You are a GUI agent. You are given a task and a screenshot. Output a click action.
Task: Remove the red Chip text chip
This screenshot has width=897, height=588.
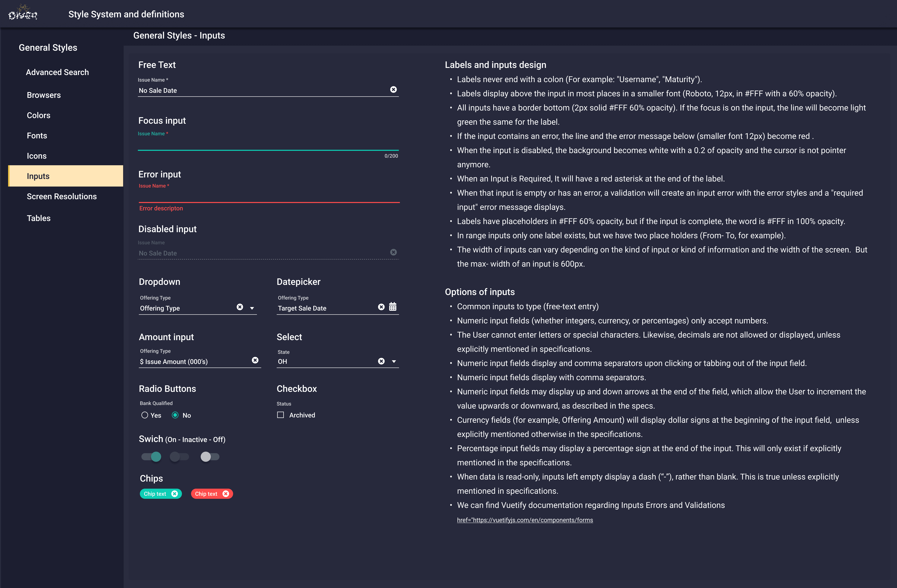(x=226, y=494)
